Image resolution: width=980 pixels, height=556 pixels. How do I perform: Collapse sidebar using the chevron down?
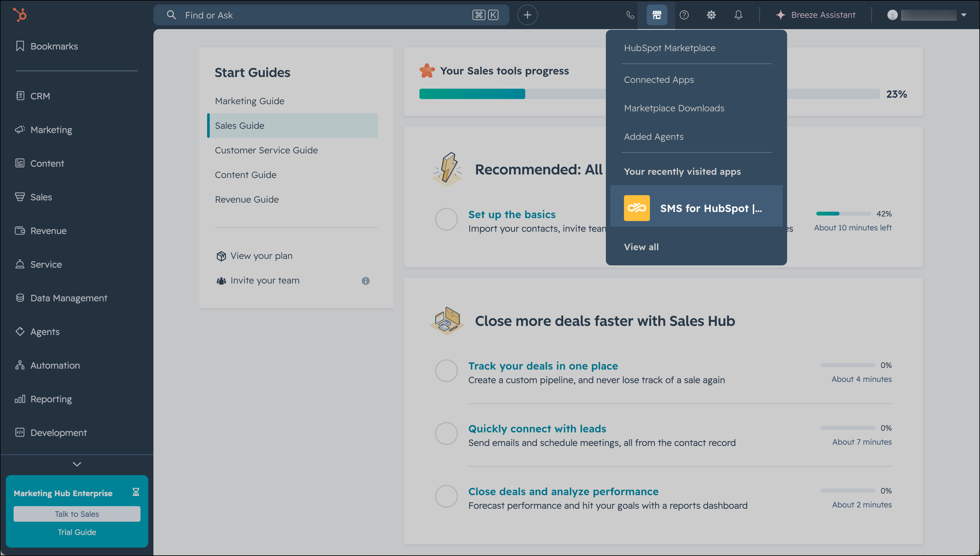tap(77, 464)
